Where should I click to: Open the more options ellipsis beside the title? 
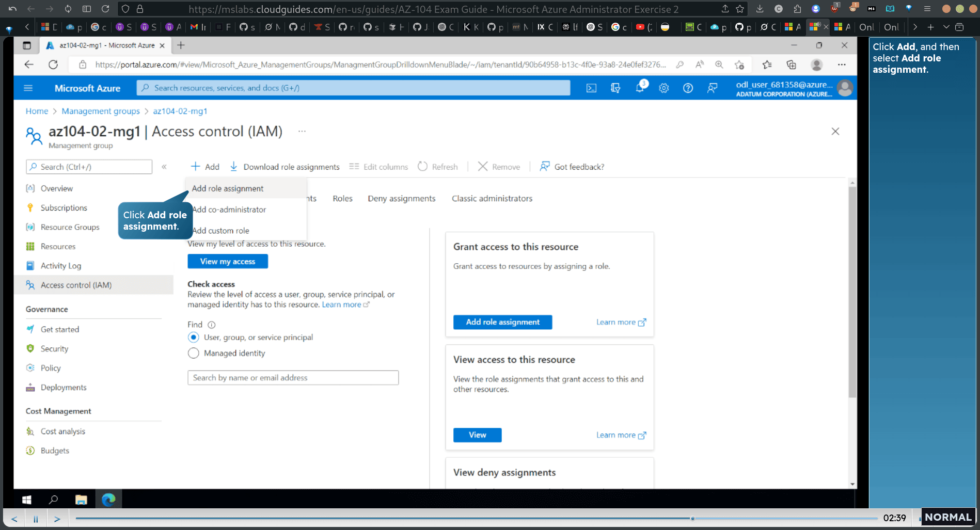(x=302, y=131)
